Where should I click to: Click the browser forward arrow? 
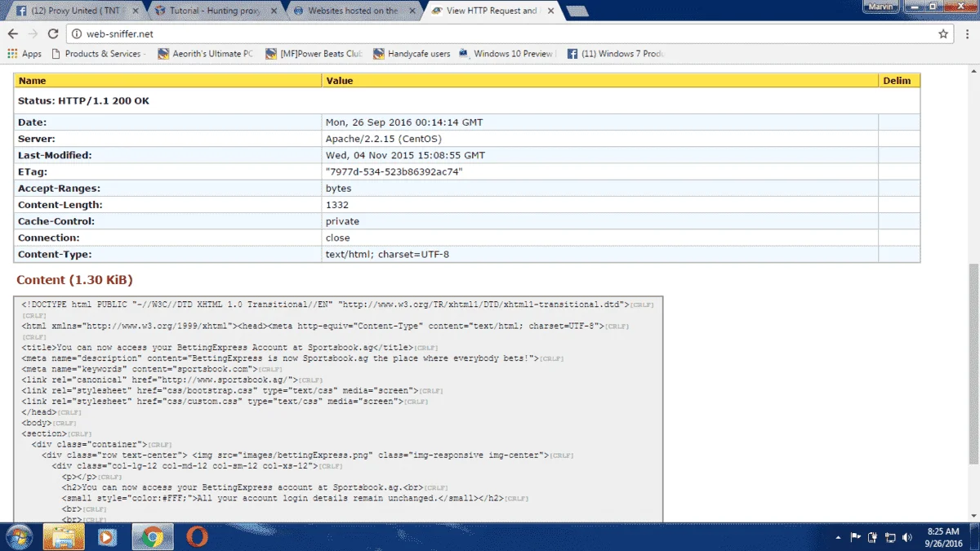(x=33, y=34)
